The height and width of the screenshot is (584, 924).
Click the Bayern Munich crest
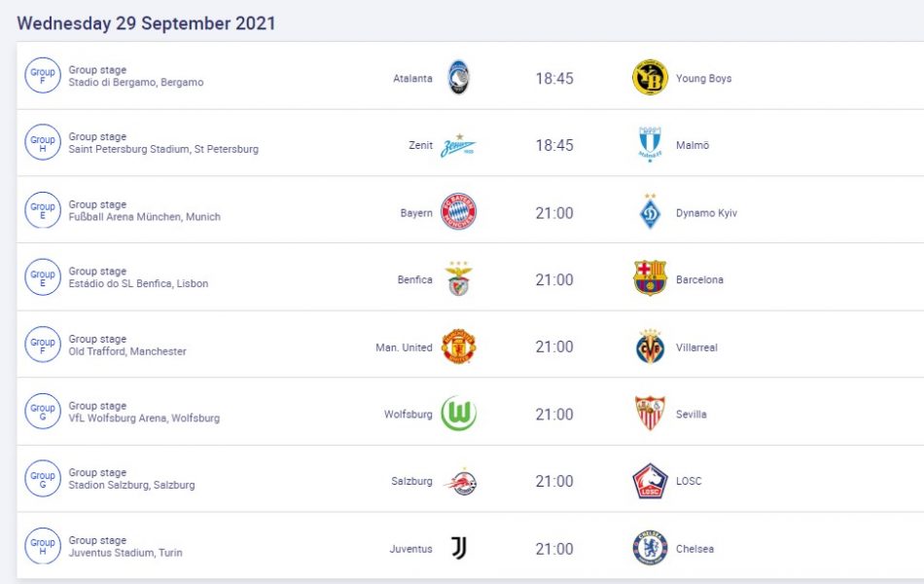pyautogui.click(x=458, y=212)
